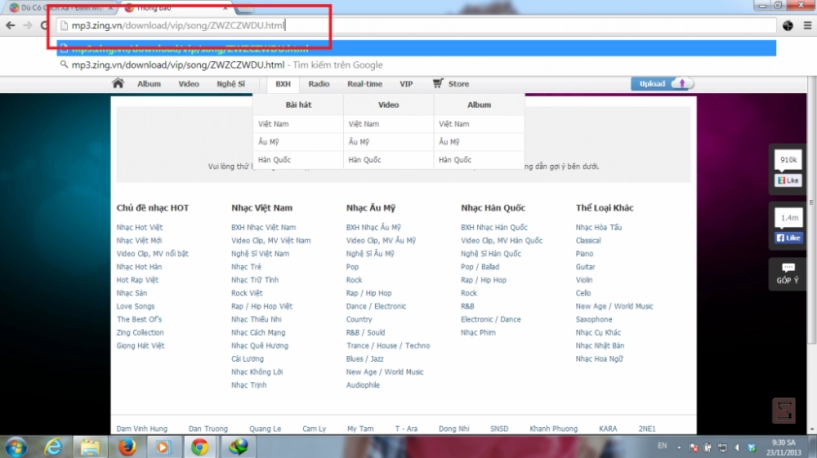This screenshot has height=458, width=817.
Task: Open Audiophile link
Action: (x=363, y=385)
